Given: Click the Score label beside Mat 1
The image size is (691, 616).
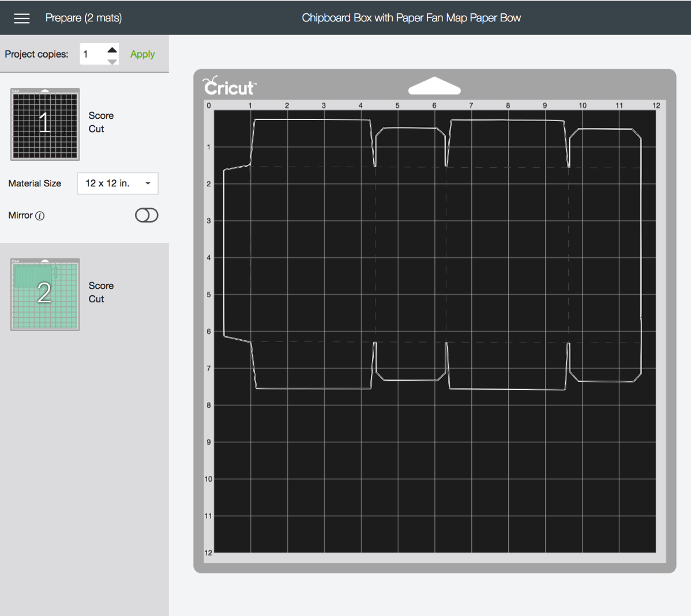Looking at the screenshot, I should pos(101,115).
